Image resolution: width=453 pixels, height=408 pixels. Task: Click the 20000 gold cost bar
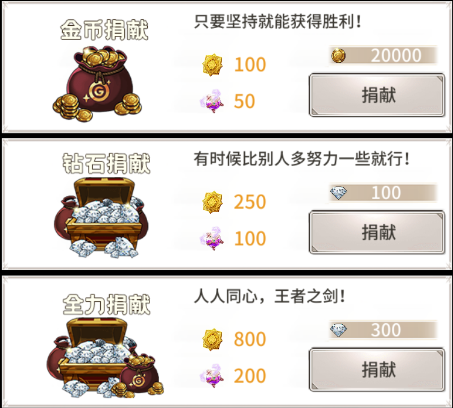click(x=383, y=55)
